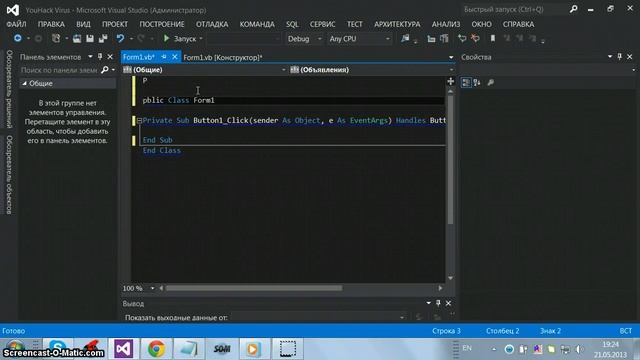Screen dimensions: 640x360
Task: Open the ПРОЕКТ menu
Action: pos(115,24)
